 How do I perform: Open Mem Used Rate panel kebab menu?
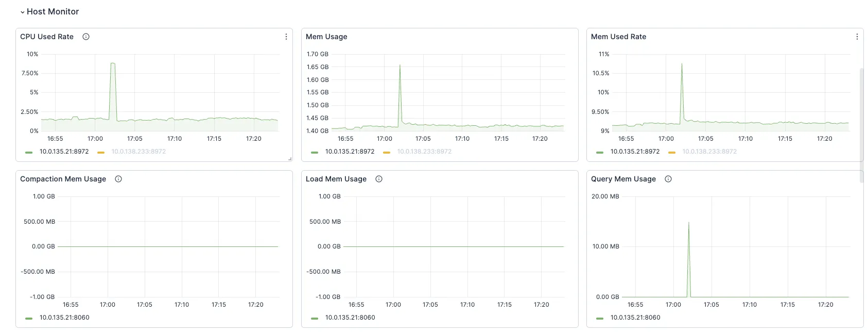(857, 37)
